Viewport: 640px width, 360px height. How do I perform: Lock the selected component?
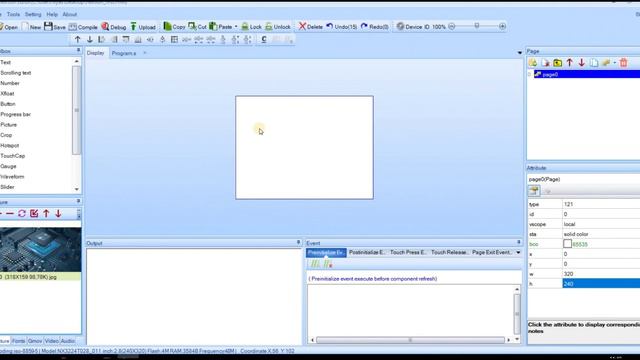point(251,27)
